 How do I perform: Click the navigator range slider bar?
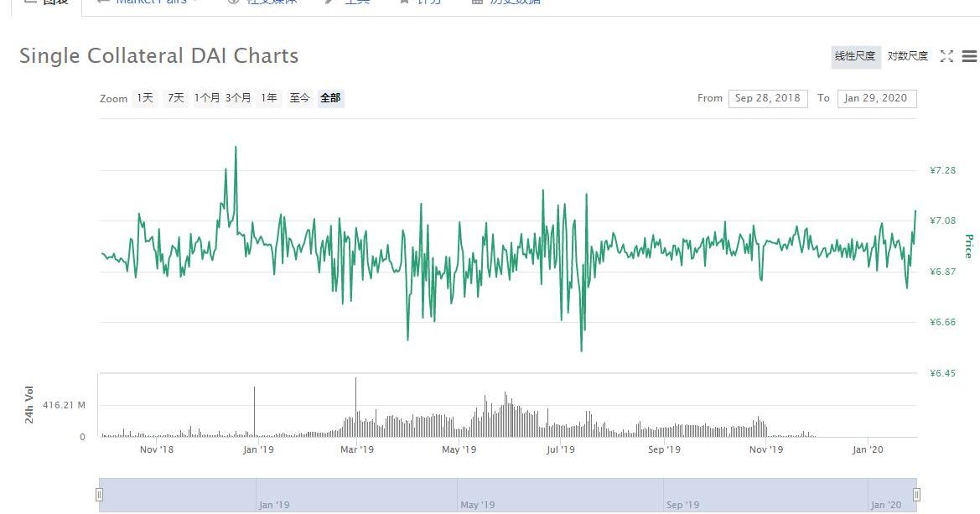tap(507, 495)
